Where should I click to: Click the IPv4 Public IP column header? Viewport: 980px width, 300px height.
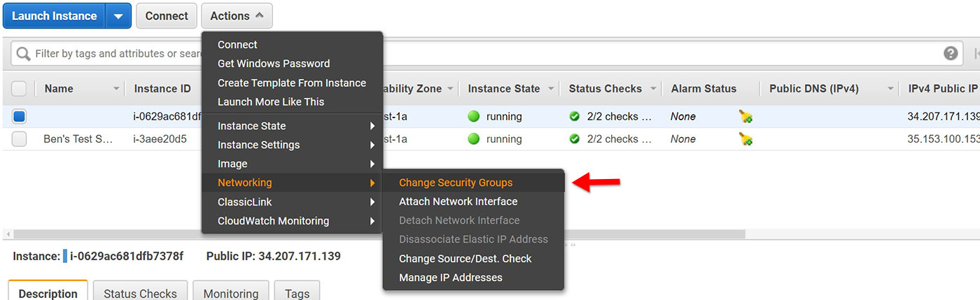(x=942, y=89)
